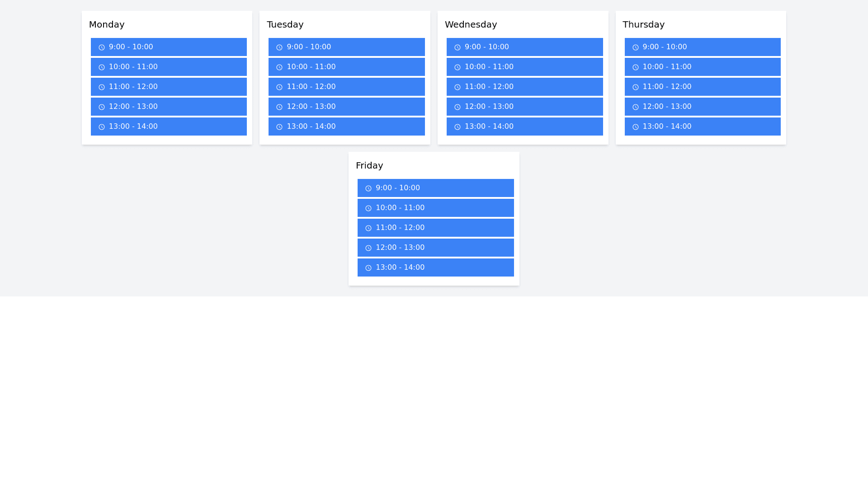
Task: Click clock icon on Monday 9:00 - 10:00 slot
Action: pyautogui.click(x=101, y=47)
